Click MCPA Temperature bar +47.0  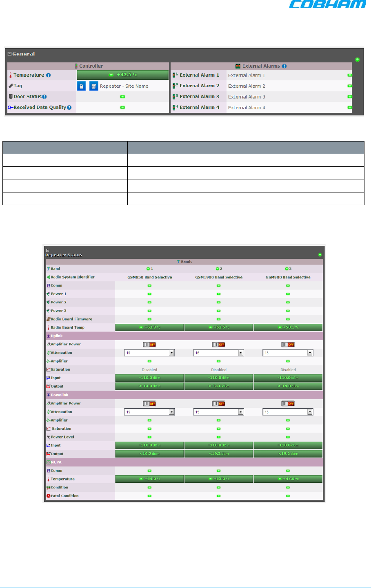(x=288, y=479)
